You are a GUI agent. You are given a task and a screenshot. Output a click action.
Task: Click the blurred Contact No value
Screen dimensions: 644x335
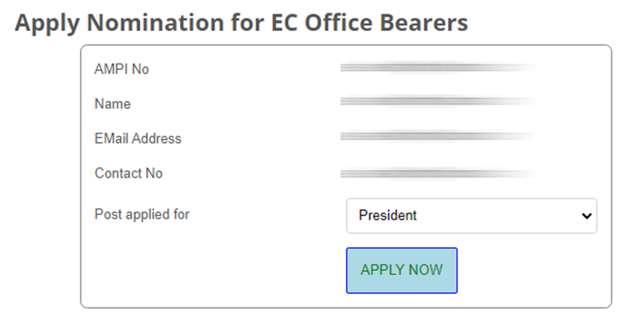click(437, 174)
